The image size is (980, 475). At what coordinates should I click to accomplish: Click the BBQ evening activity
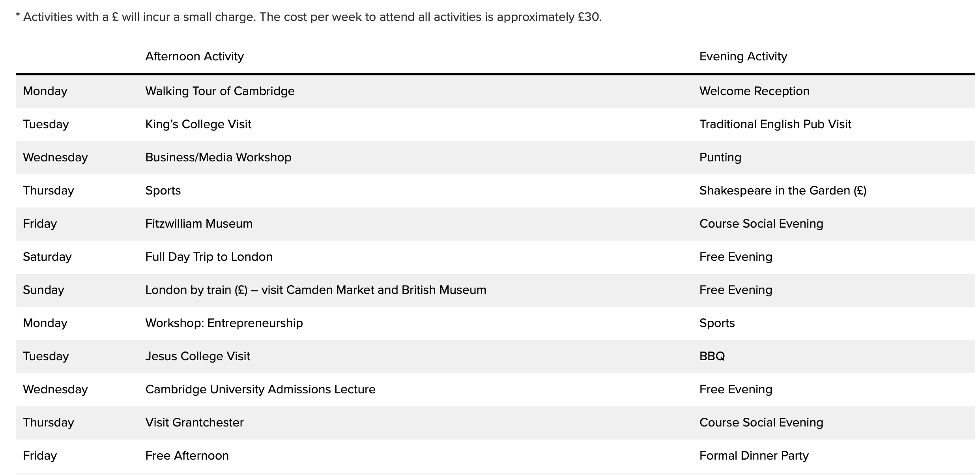[x=712, y=356]
